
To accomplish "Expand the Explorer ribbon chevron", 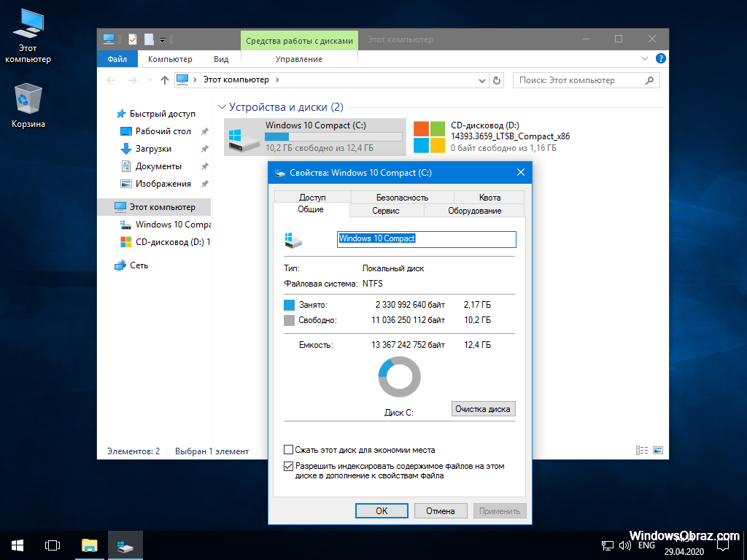I will point(645,59).
